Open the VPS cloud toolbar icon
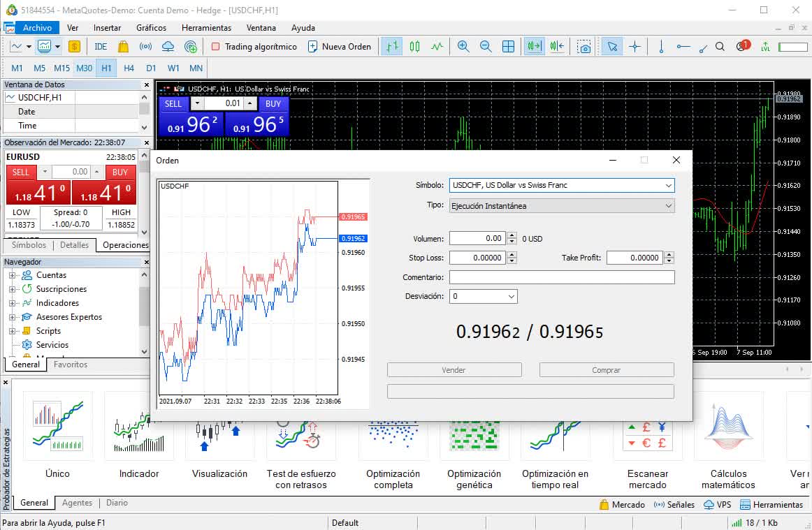The width and height of the screenshot is (812, 530). click(x=168, y=47)
